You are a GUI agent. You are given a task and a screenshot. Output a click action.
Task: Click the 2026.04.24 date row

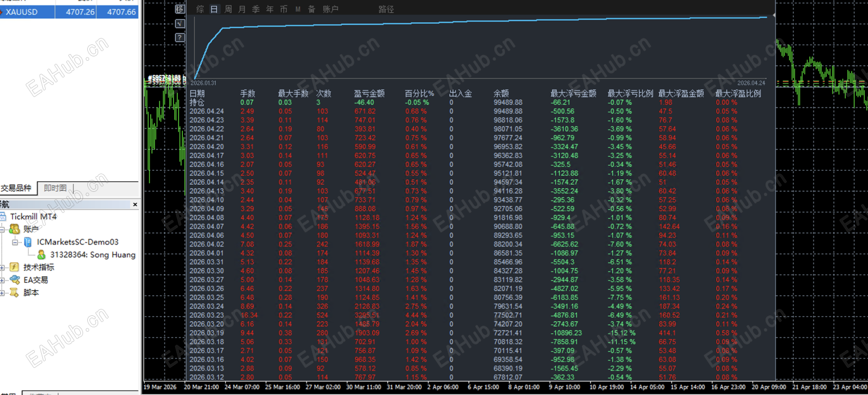point(207,111)
